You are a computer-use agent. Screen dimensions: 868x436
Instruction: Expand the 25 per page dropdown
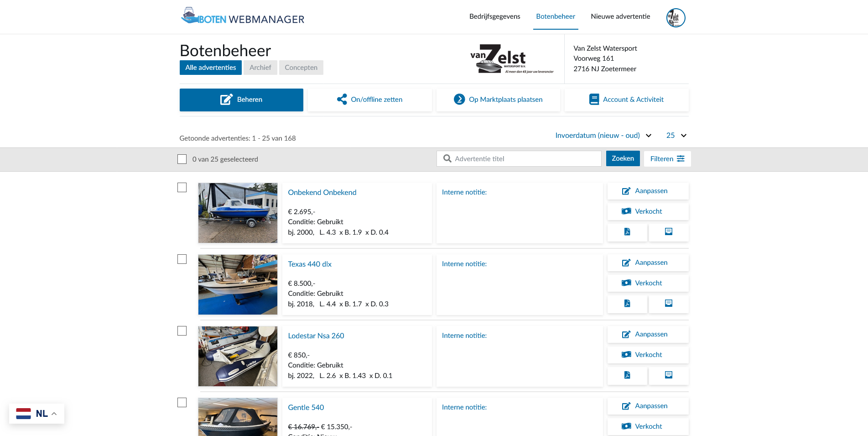tap(676, 136)
